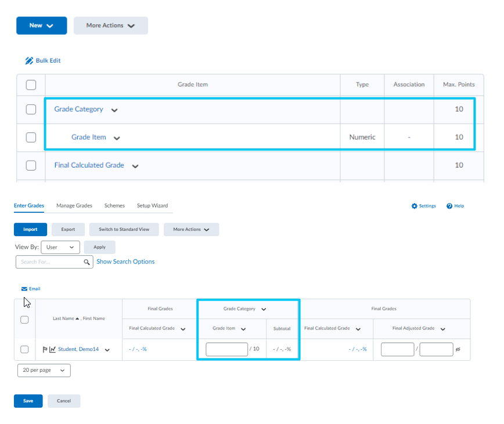
Task: Click the Bulk Edit pencil icon
Action: point(29,61)
